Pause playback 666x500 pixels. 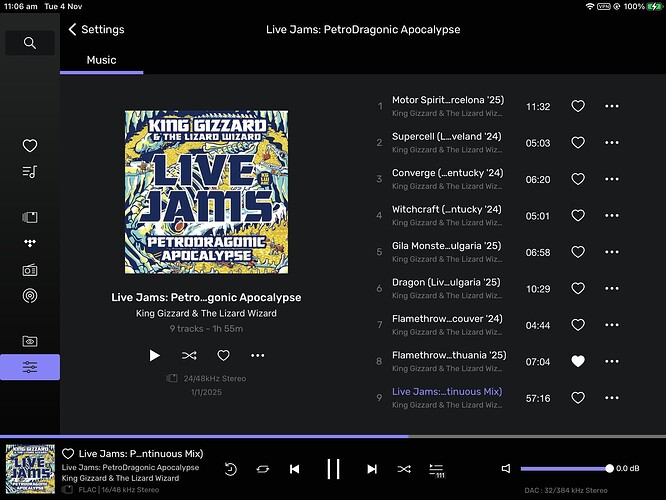coord(333,469)
